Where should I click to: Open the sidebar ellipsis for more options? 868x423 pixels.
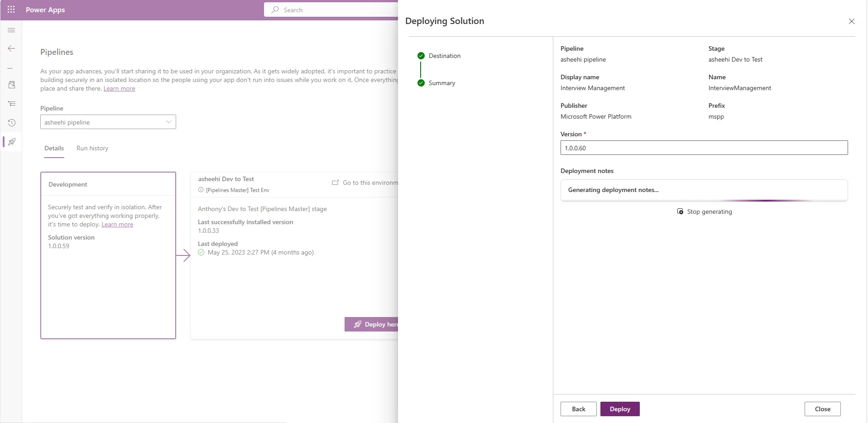[11, 68]
